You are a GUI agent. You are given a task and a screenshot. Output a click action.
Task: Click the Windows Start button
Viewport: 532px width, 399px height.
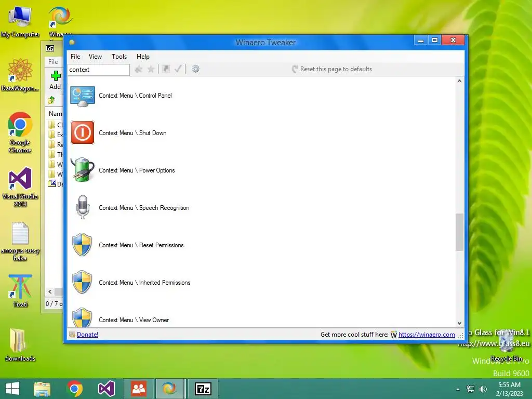(12, 389)
